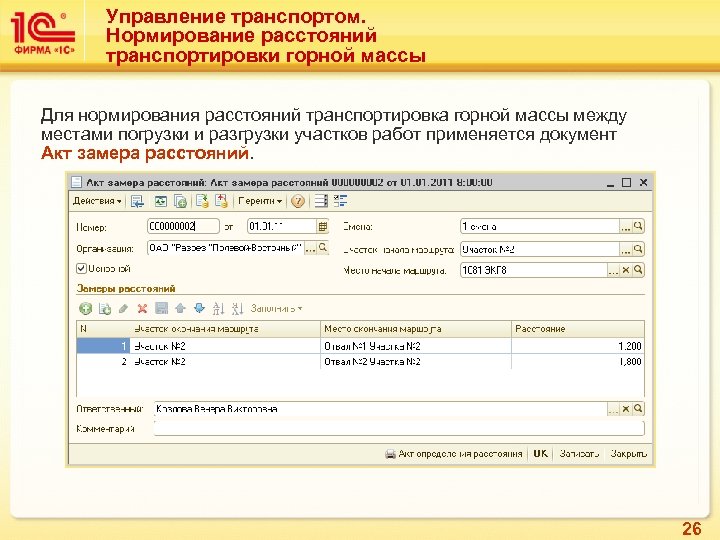Print Акт определения расстояния
Viewport: 720px width, 540px height.
click(454, 454)
